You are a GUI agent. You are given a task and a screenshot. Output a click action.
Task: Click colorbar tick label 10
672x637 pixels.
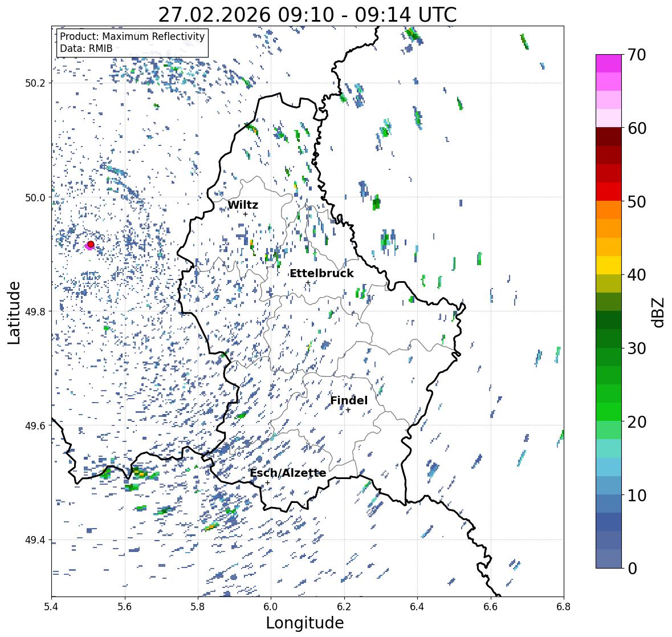tap(637, 496)
